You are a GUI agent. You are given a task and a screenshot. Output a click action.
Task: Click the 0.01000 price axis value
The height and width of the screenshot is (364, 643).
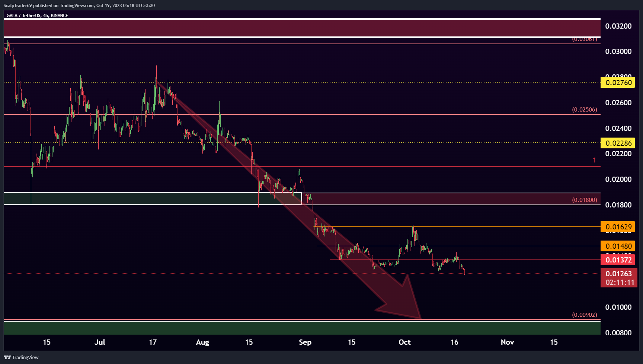618,307
